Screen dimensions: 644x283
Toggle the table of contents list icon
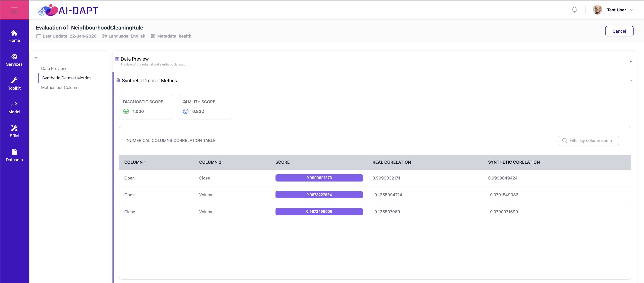coord(36,59)
